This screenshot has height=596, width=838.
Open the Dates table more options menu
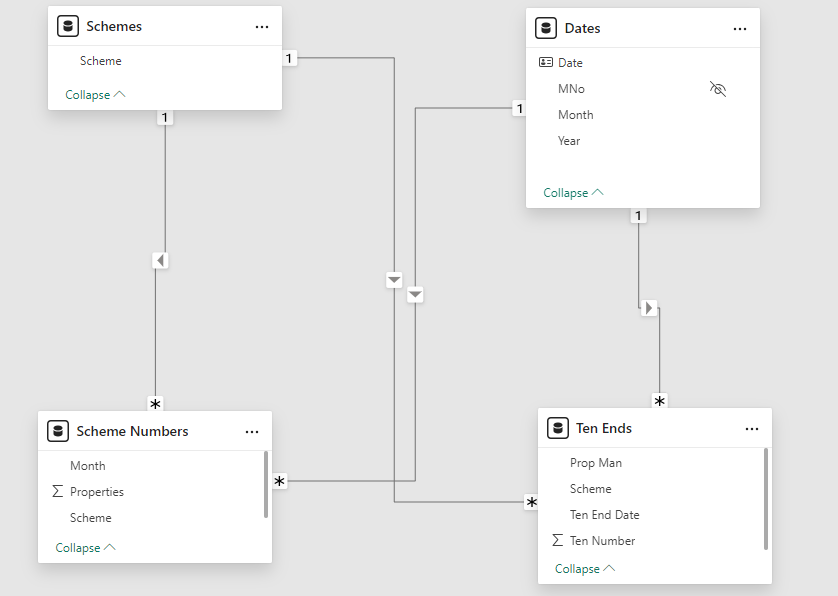point(740,29)
